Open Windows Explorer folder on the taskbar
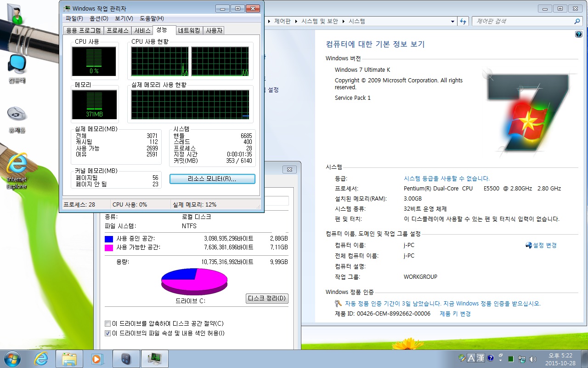 coord(69,358)
